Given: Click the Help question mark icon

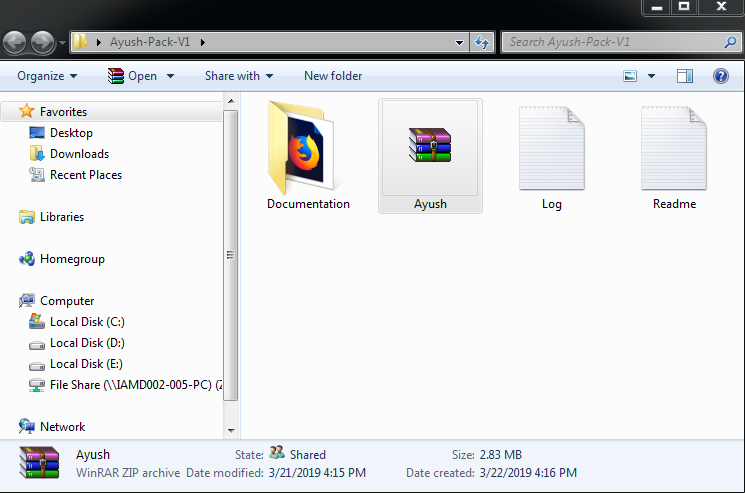Looking at the screenshot, I should [720, 76].
